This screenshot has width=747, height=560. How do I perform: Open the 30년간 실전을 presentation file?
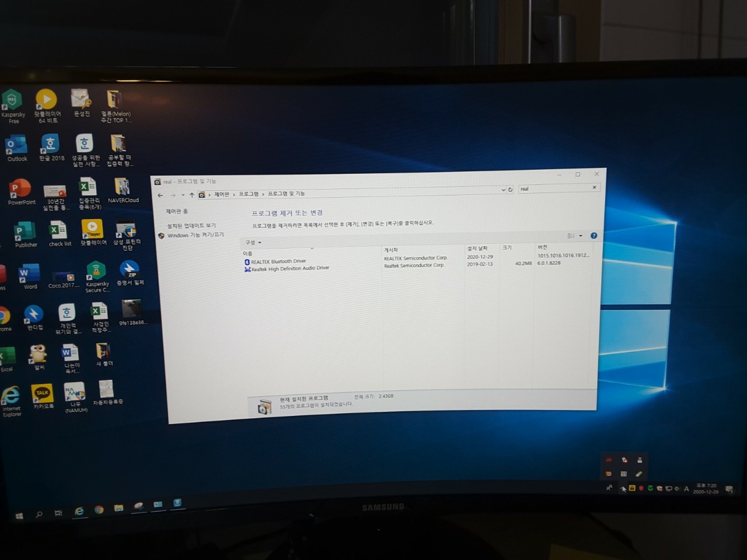[x=55, y=197]
